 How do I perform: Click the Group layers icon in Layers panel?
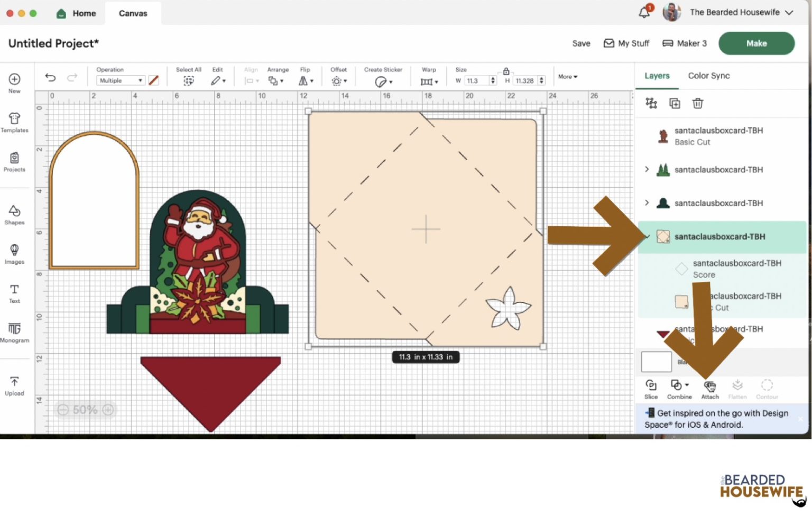pos(651,103)
